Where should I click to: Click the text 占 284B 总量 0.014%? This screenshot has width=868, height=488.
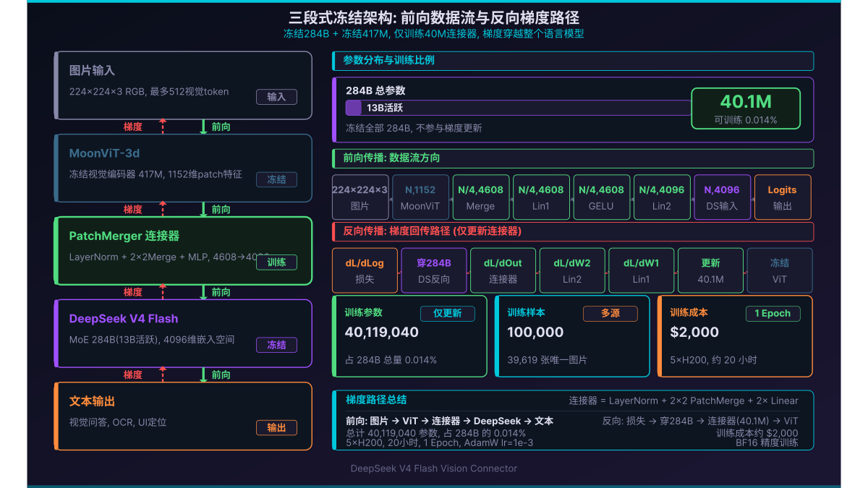[x=391, y=359]
